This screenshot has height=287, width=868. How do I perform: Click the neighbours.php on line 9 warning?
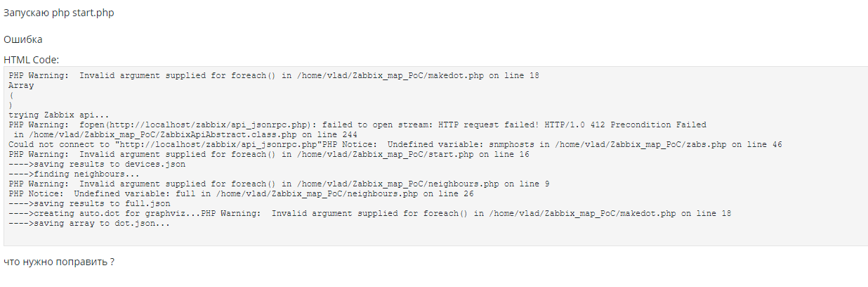279,184
